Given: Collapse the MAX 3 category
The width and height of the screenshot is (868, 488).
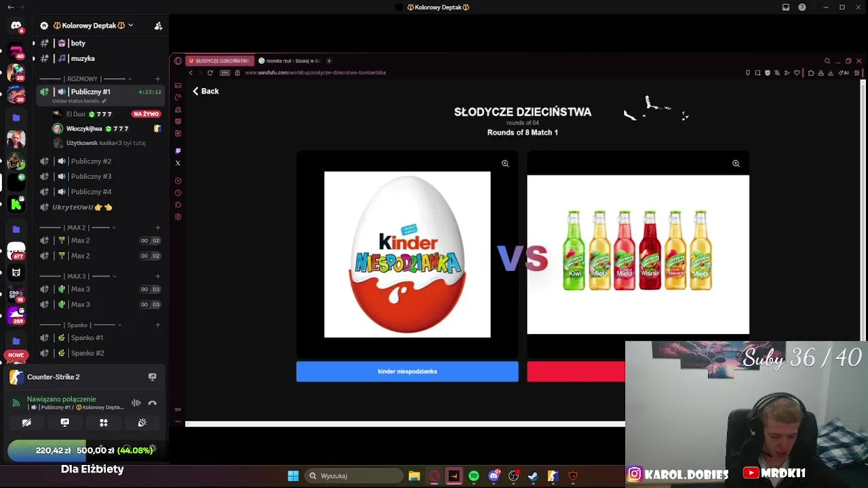Looking at the screenshot, I should [x=77, y=277].
